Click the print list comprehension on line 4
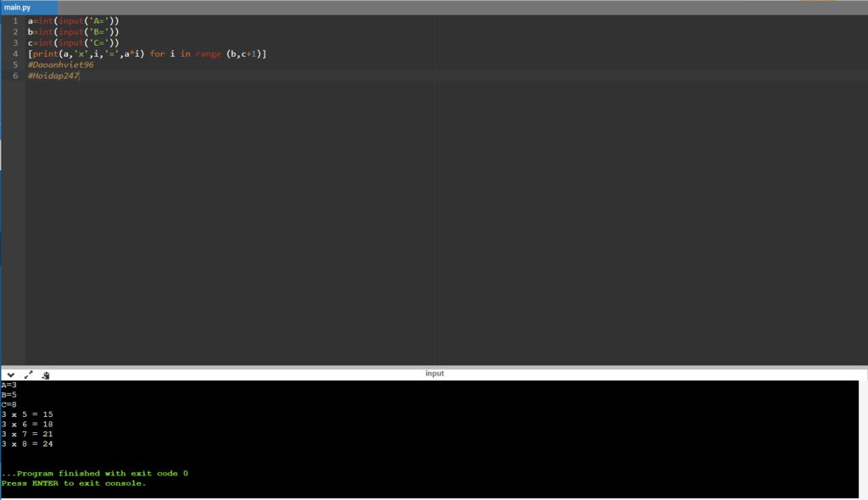The width and height of the screenshot is (868, 500). tap(147, 53)
